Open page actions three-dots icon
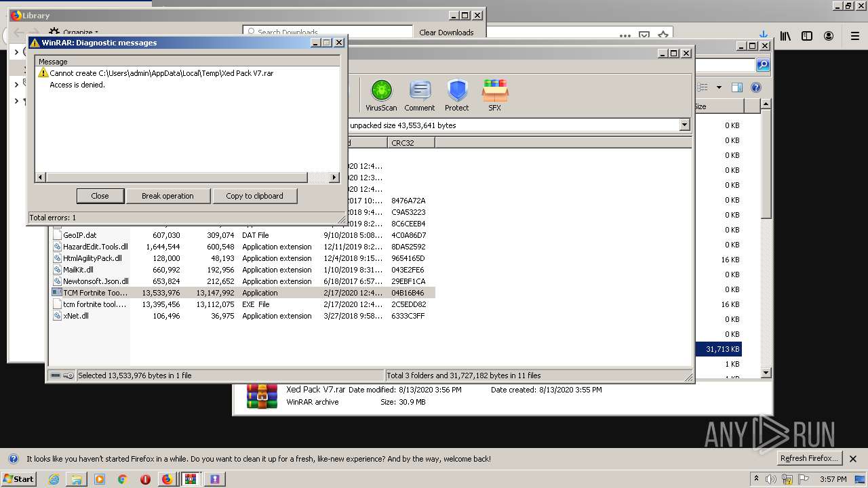868x488 pixels. [x=625, y=35]
